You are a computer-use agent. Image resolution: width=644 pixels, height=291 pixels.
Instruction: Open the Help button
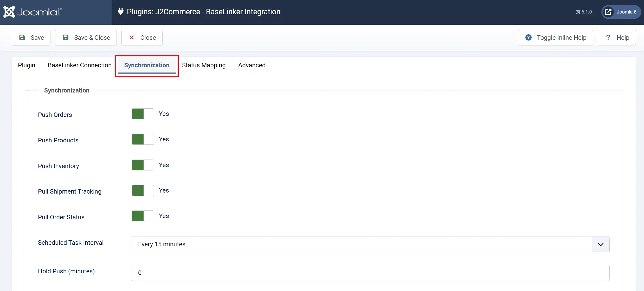pos(617,38)
